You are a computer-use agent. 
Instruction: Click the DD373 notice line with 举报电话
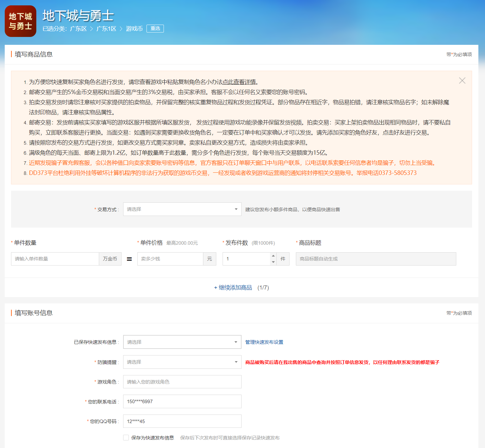coord(223,173)
